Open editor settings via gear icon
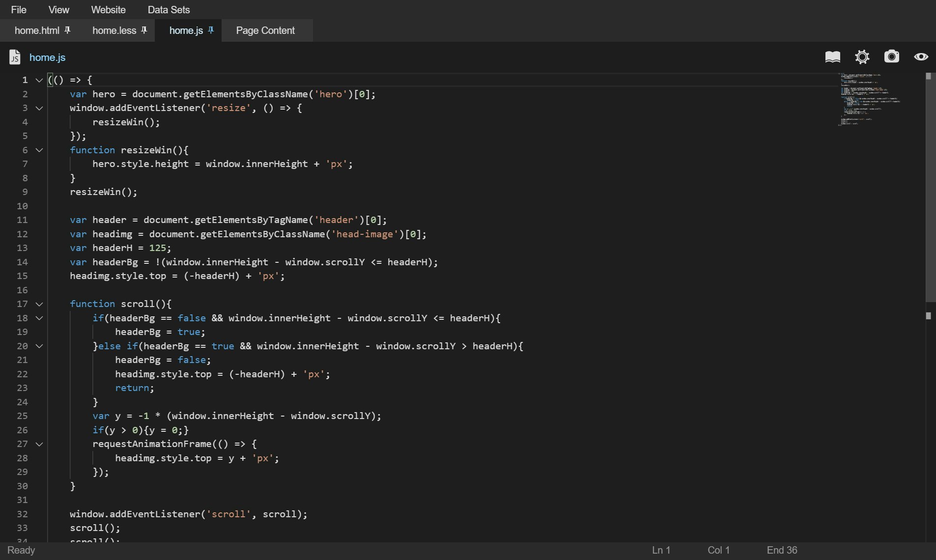This screenshot has height=560, width=936. click(x=862, y=57)
